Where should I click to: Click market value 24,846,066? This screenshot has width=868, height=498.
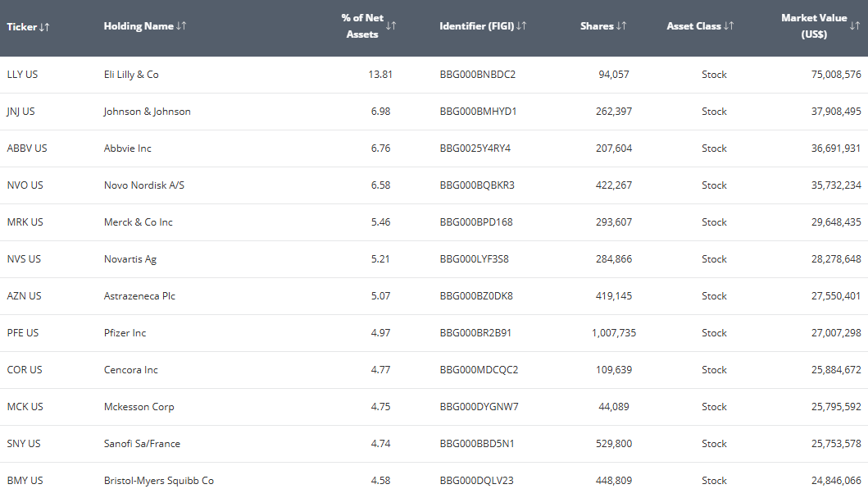tap(837, 481)
